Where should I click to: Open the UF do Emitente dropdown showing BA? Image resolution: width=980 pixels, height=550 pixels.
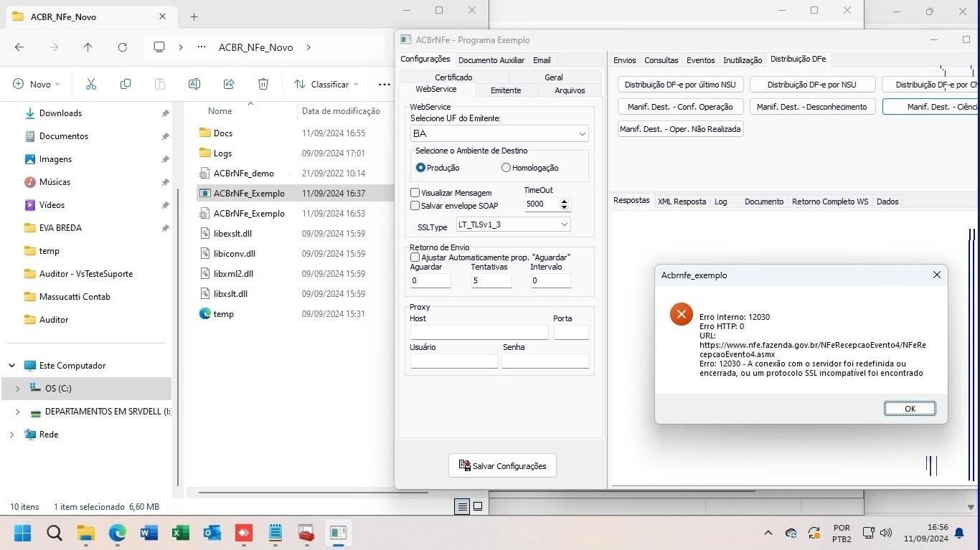582,133
